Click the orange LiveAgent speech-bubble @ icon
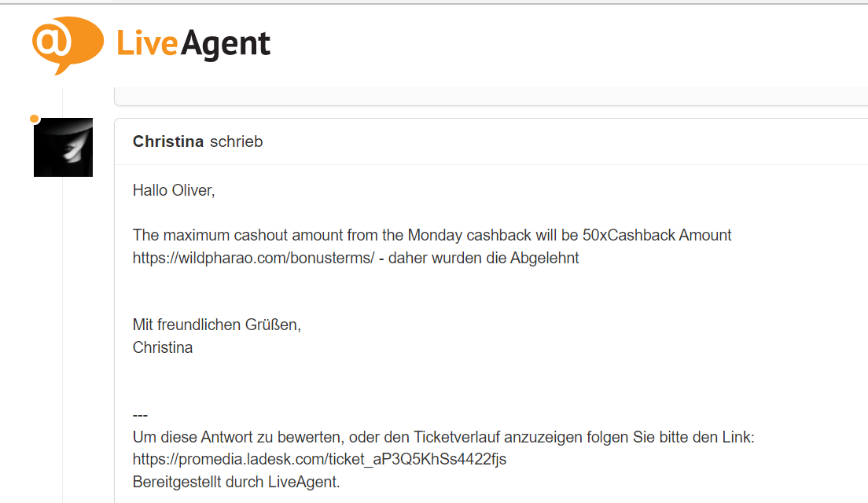Viewport: 868px width, 503px height. coord(66,46)
